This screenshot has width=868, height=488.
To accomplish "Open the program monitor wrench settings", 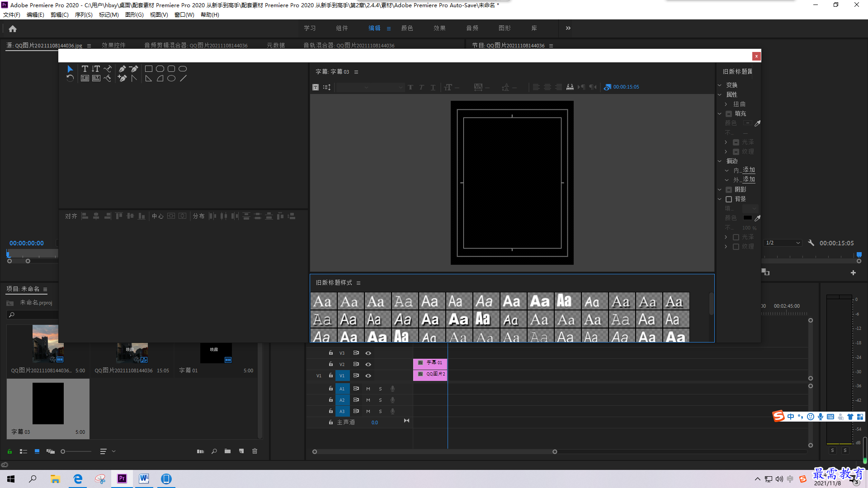I will coord(811,243).
